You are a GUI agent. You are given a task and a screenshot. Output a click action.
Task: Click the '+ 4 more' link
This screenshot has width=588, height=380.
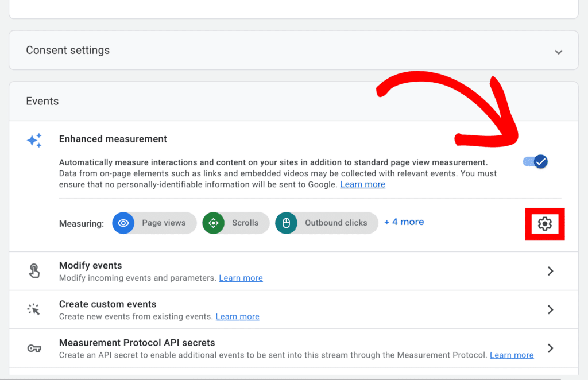point(404,222)
